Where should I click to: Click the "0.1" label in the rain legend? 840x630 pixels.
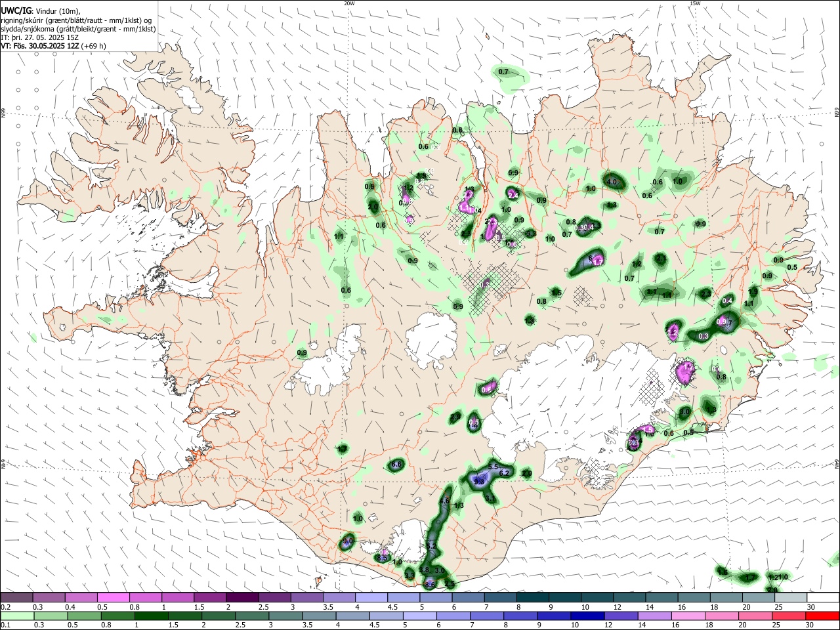[x=6, y=625]
